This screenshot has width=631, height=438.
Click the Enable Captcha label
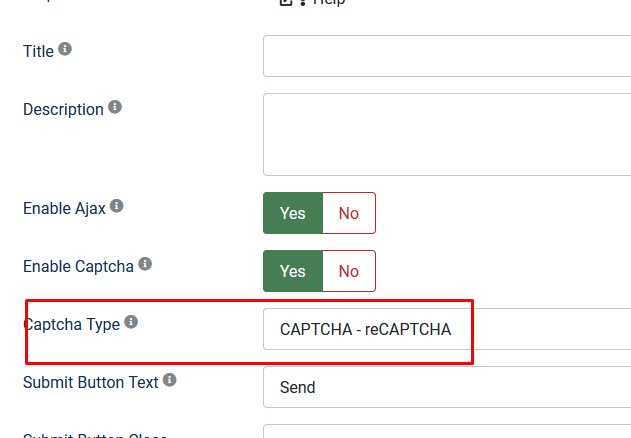pyautogui.click(x=78, y=267)
